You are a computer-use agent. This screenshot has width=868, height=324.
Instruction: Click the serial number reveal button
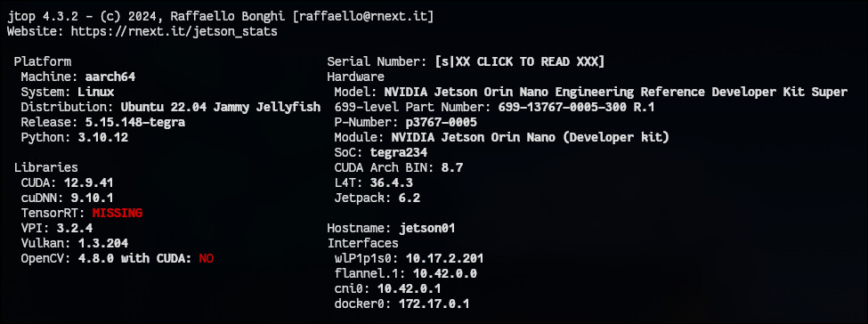click(521, 61)
